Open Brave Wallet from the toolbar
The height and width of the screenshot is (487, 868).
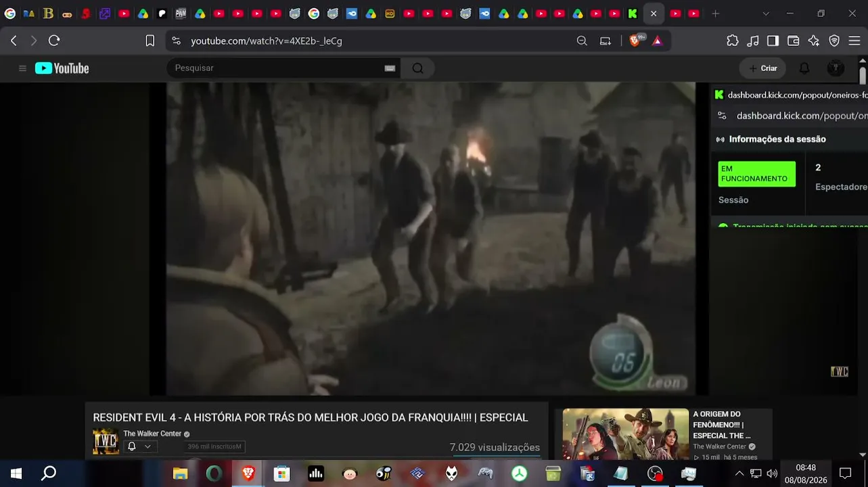(794, 41)
